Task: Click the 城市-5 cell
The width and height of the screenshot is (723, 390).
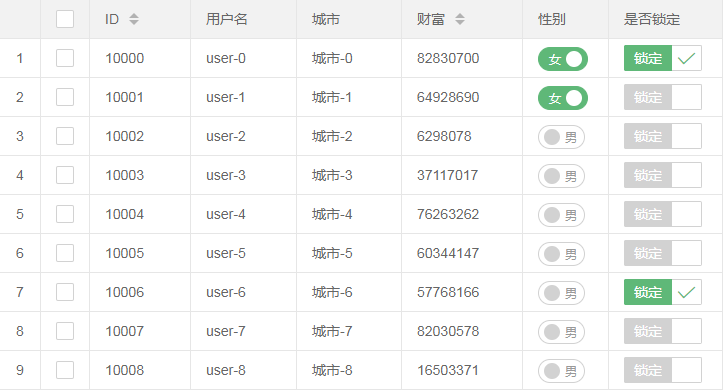Action: [x=332, y=253]
